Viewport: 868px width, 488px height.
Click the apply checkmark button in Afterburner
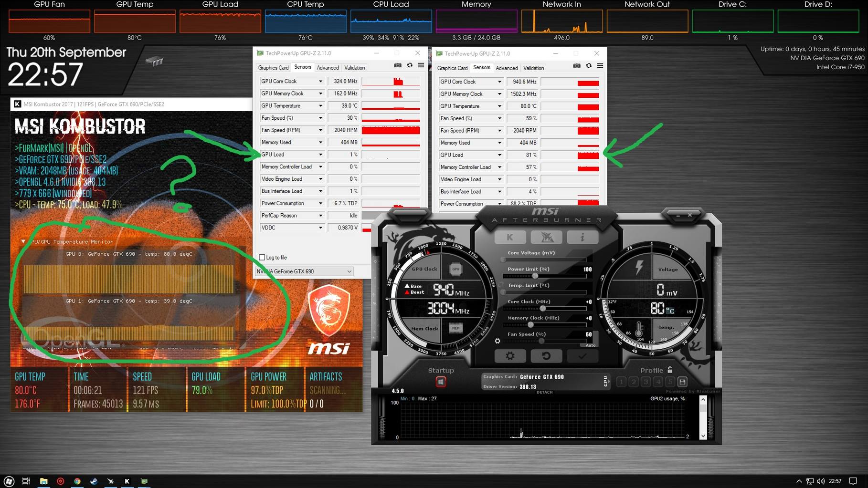(582, 356)
